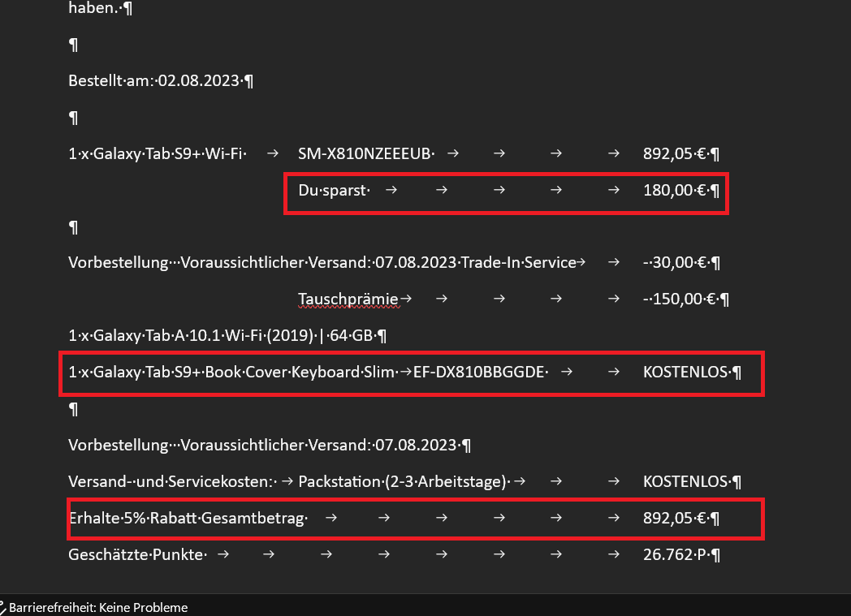Click the text 'Du sparst'
Viewport: 851px width, 616px height.
click(x=332, y=191)
